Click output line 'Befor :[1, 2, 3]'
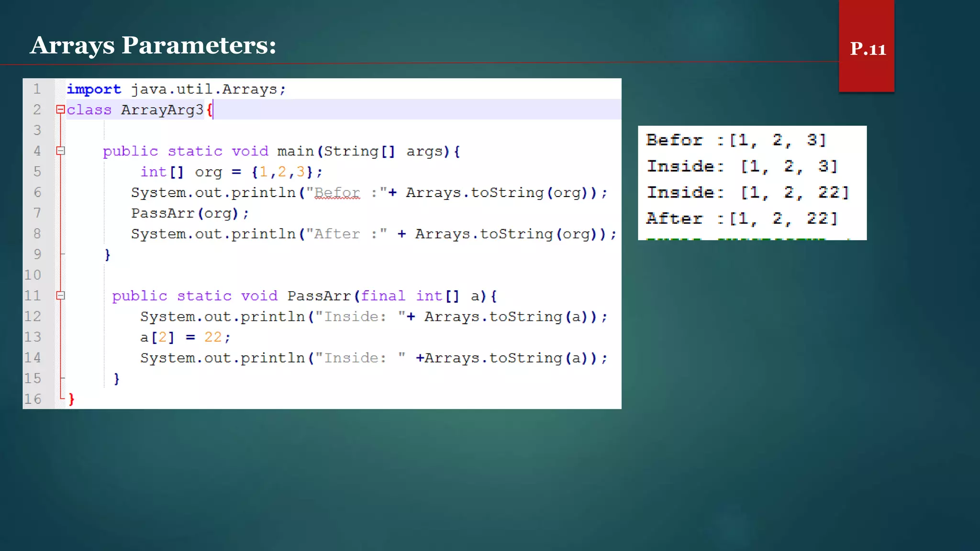 click(736, 140)
